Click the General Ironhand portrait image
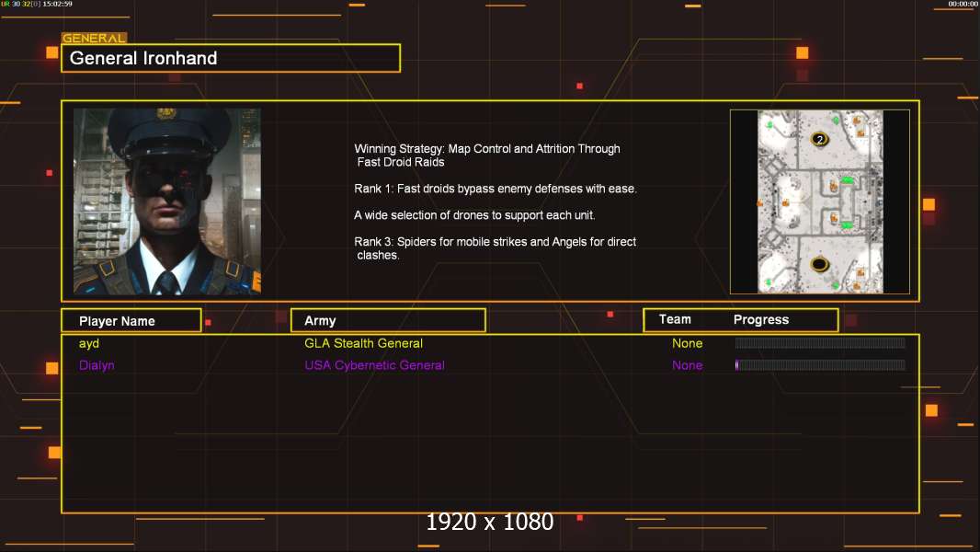The width and height of the screenshot is (980, 552). 167,201
